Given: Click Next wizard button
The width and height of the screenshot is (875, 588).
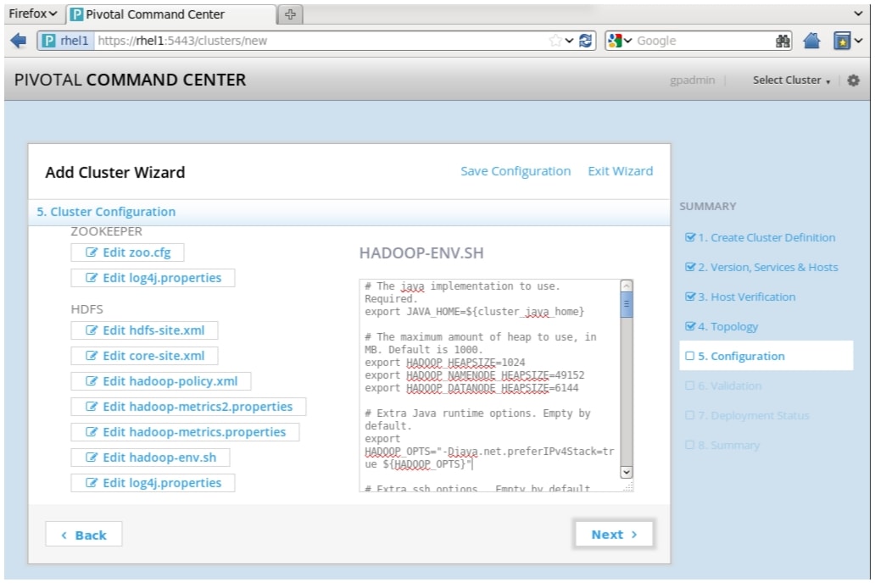Looking at the screenshot, I should [614, 535].
